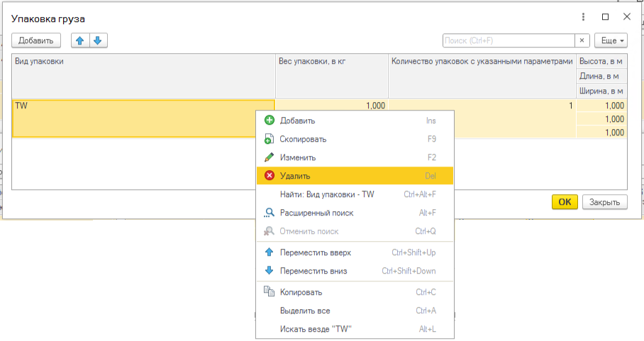
Task: Click the move row up toolbar arrow
Action: (80, 40)
